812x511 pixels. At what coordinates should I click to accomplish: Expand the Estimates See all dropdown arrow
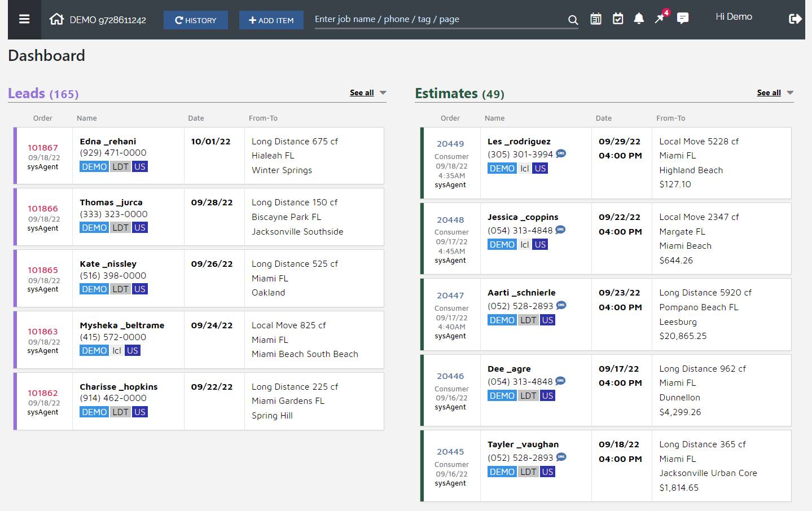790,93
